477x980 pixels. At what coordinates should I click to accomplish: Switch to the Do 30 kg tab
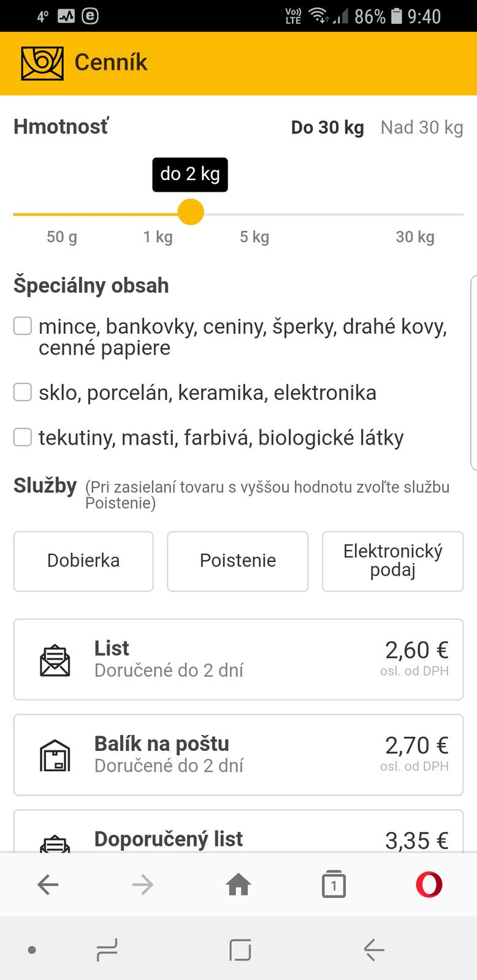327,127
